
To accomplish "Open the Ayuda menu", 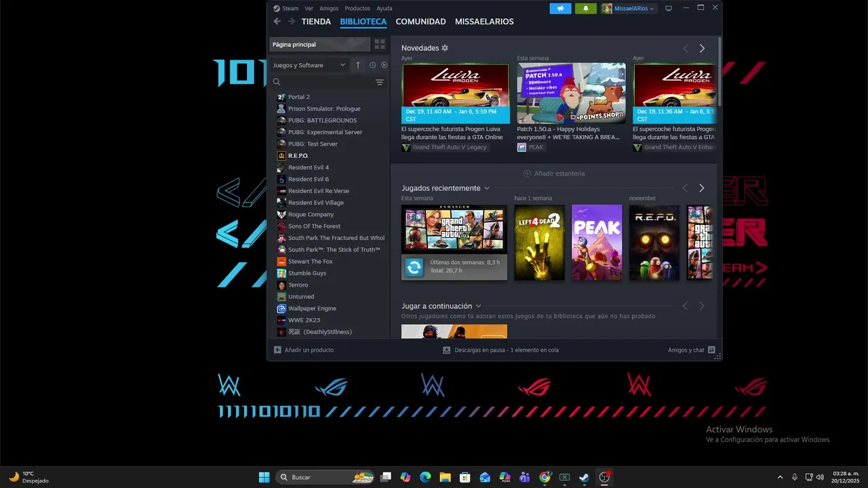I will tap(384, 8).
